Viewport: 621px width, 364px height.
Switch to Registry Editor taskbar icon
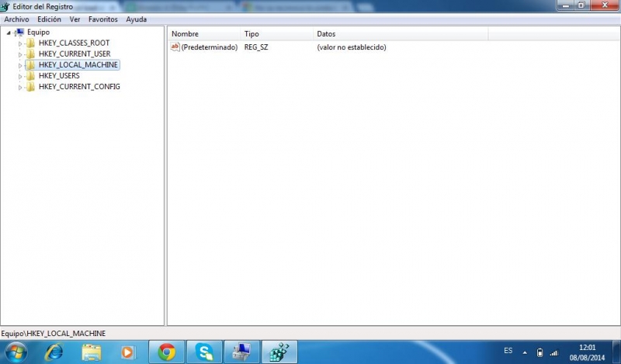click(x=279, y=352)
